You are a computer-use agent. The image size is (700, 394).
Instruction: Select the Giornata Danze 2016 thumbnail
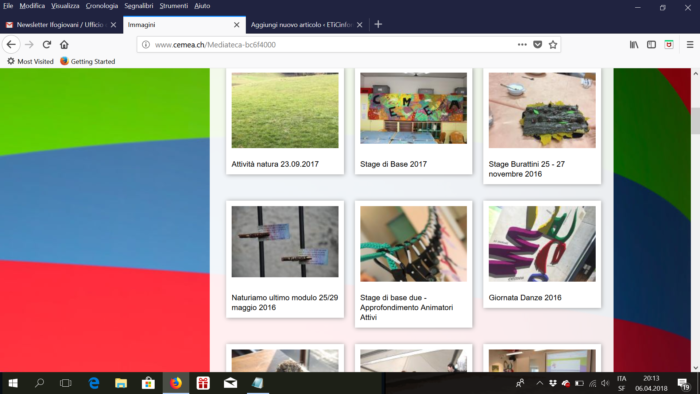pos(542,244)
